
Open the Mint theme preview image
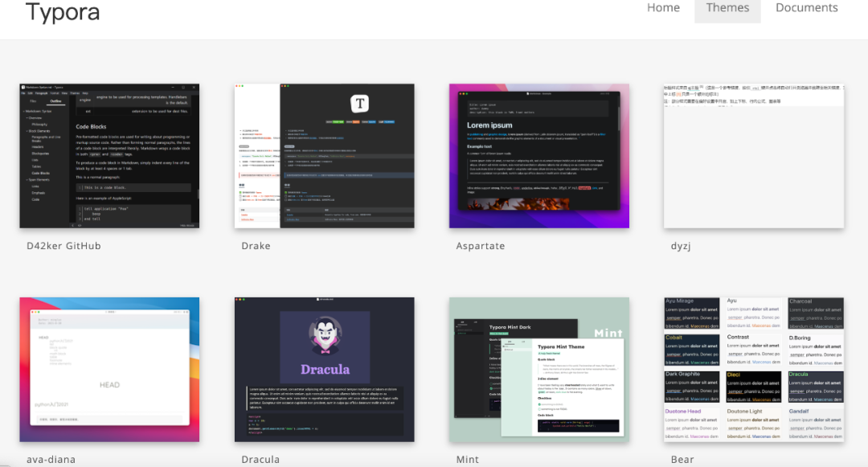(x=539, y=370)
